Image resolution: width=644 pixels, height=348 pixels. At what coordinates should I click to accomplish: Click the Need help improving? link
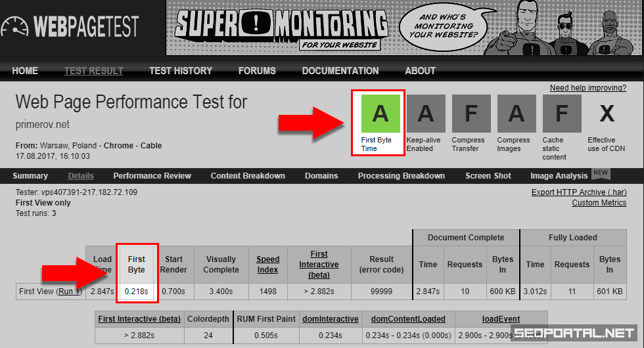[587, 88]
